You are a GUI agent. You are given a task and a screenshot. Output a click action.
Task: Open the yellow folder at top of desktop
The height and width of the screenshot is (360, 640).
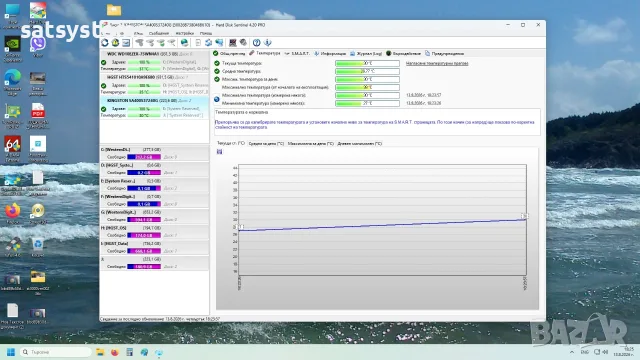[114, 10]
